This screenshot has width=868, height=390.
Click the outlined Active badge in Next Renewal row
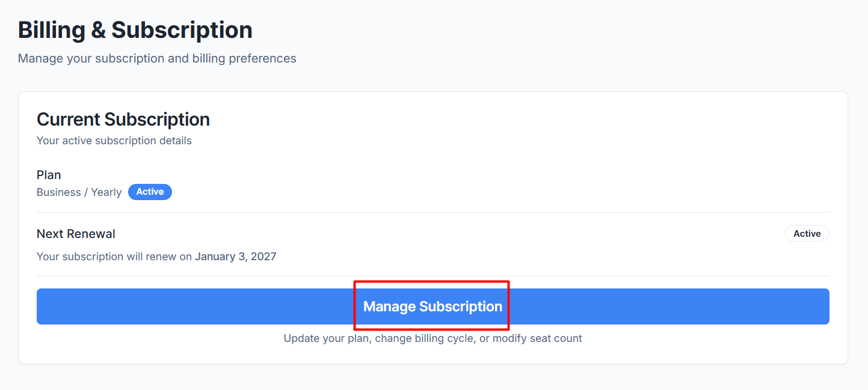(x=807, y=234)
